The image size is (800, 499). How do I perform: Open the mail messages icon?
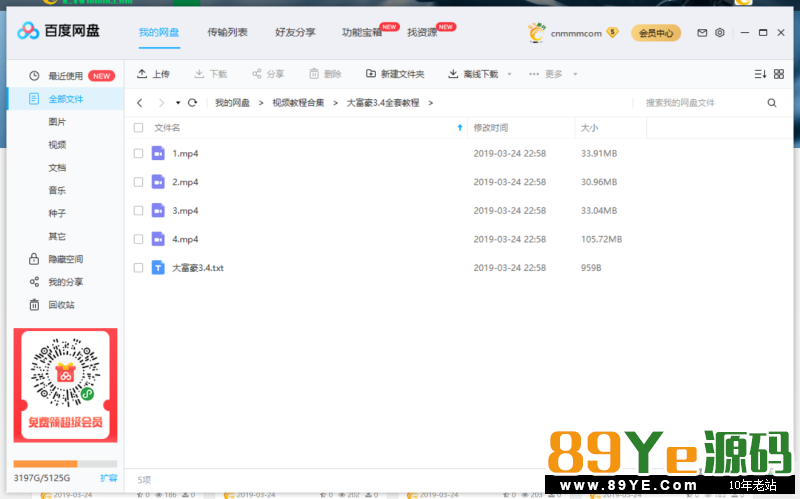pos(702,33)
